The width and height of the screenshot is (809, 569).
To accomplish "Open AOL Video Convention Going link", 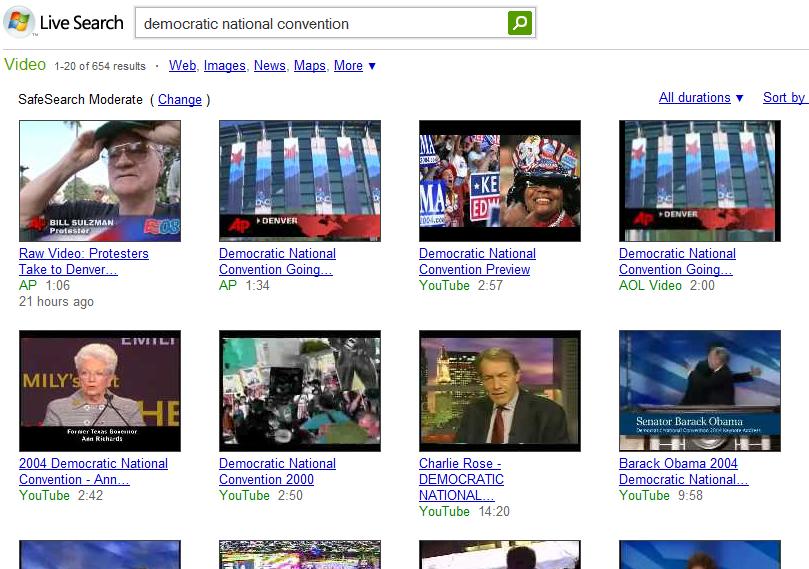I will tap(677, 261).
